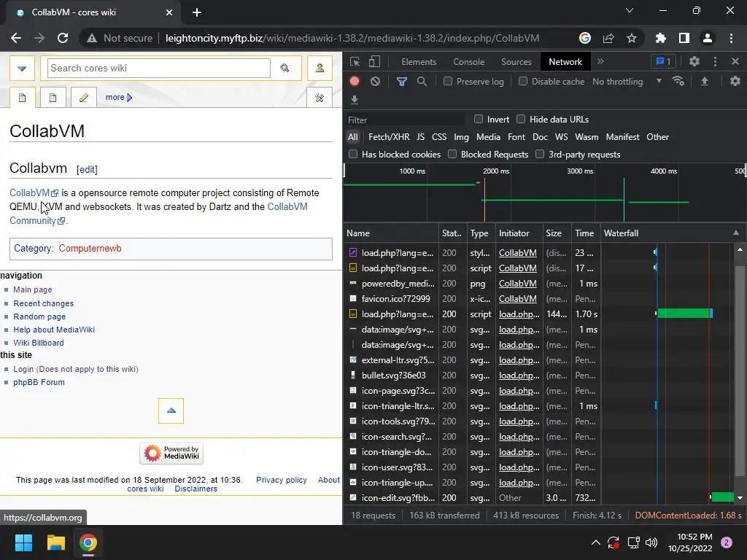This screenshot has height=560, width=747.
Task: Enable Disable cache checkbox
Action: tap(523, 82)
